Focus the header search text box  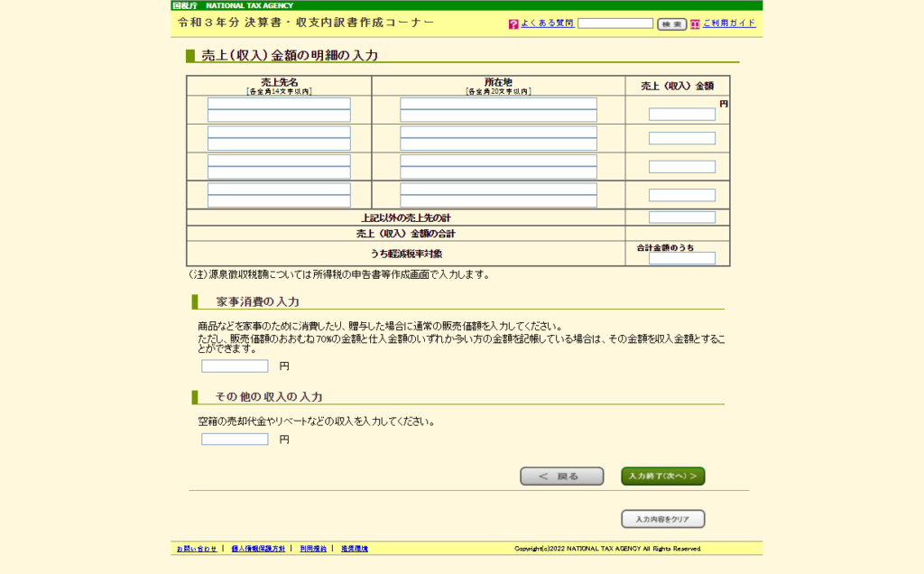click(x=615, y=23)
